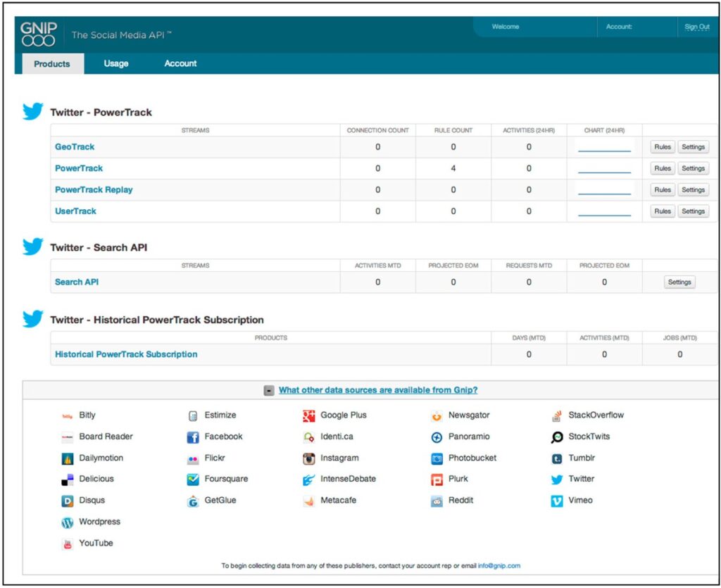Click the Foursquare checkmark icon
The image size is (721, 588).
[x=193, y=480]
